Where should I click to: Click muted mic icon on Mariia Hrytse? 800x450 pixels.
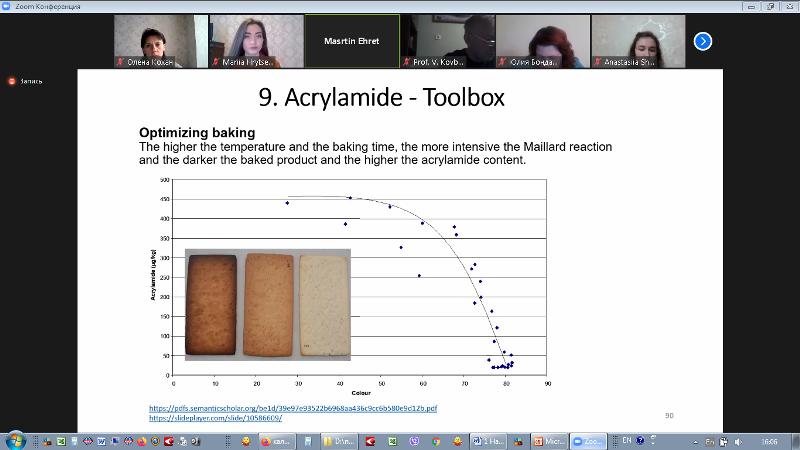pos(216,62)
